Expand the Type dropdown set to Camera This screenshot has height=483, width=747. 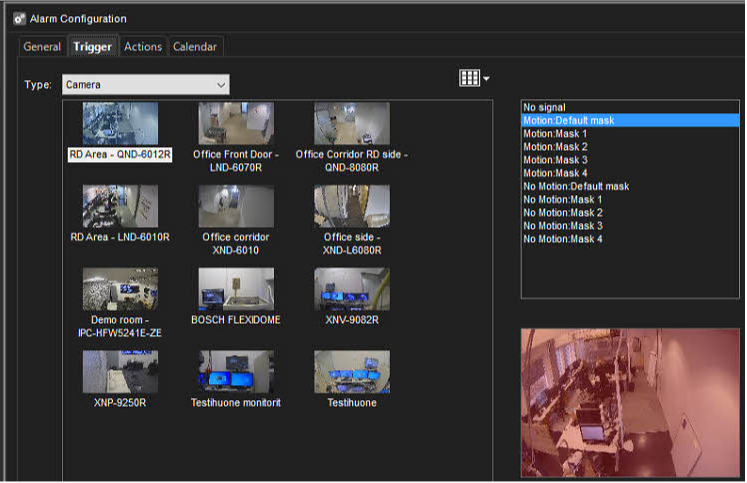(146, 85)
